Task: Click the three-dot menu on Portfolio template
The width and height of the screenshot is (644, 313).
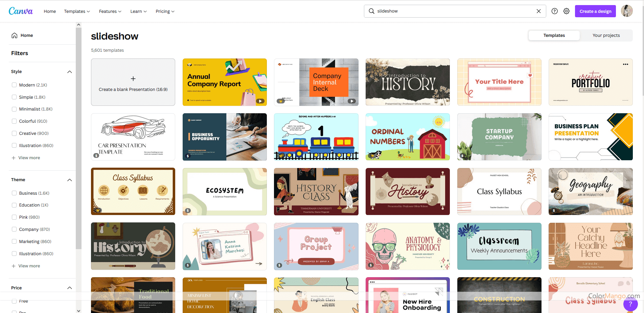Action: pyautogui.click(x=625, y=64)
